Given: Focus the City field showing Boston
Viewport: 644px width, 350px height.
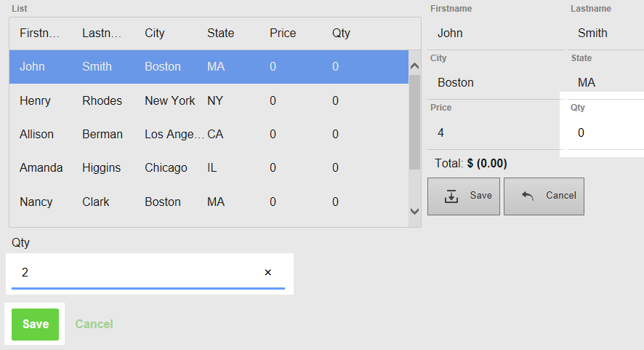Looking at the screenshot, I should pyautogui.click(x=496, y=83).
